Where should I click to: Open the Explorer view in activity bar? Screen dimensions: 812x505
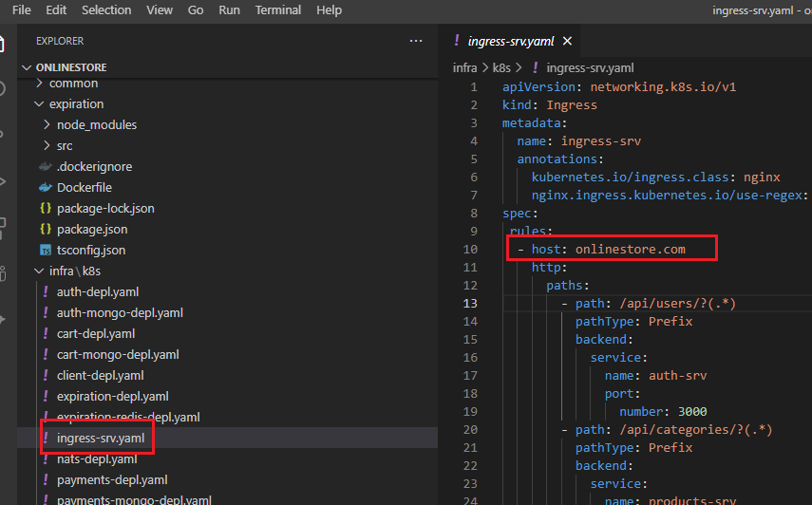pyautogui.click(x=3, y=44)
